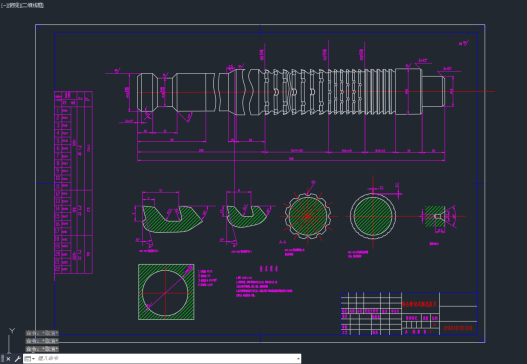Expand recent commands dropdown in command line

click(x=30, y=359)
